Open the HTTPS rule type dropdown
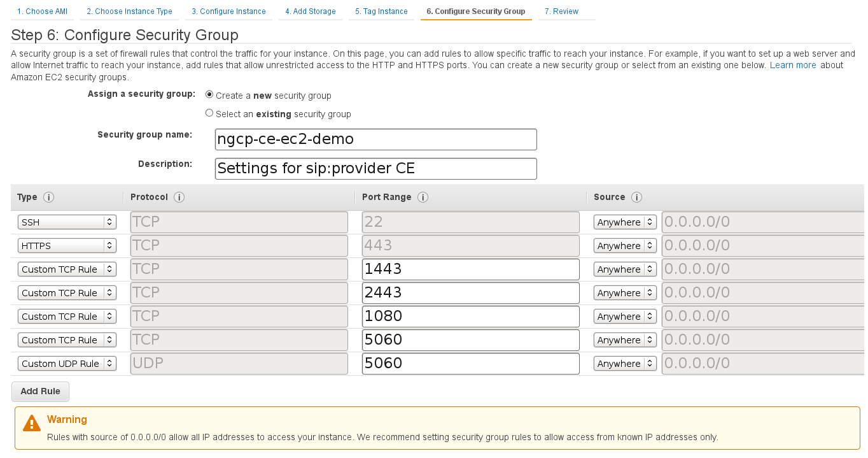 pos(67,246)
